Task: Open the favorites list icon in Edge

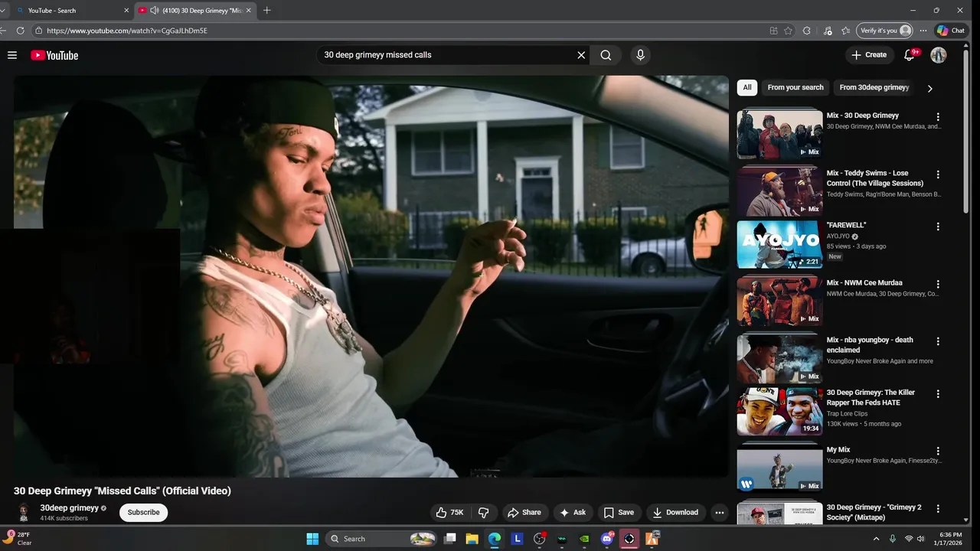Action: click(x=845, y=31)
